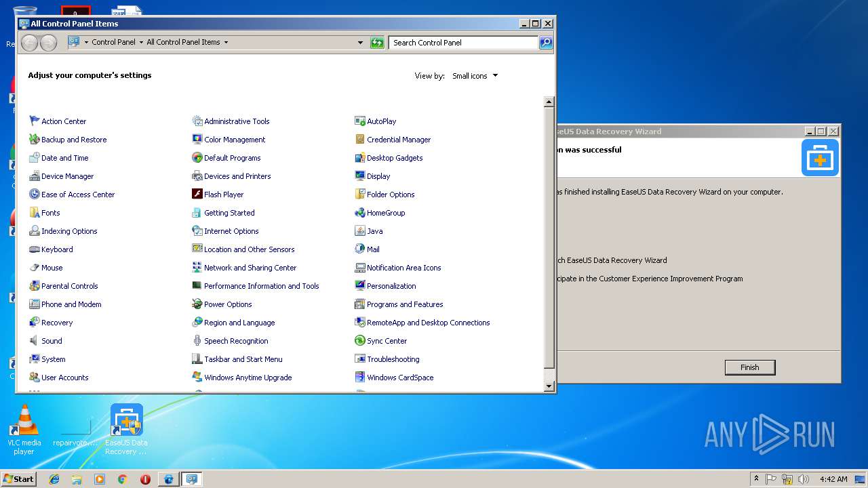The image size is (868, 488).
Task: Open Chrome from the taskbar
Action: click(x=122, y=479)
